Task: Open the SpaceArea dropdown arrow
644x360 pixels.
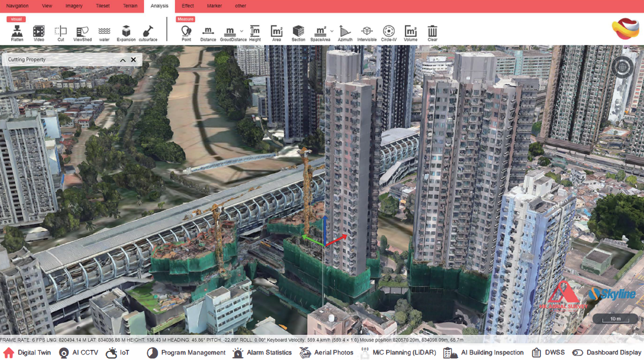Action: point(332,31)
